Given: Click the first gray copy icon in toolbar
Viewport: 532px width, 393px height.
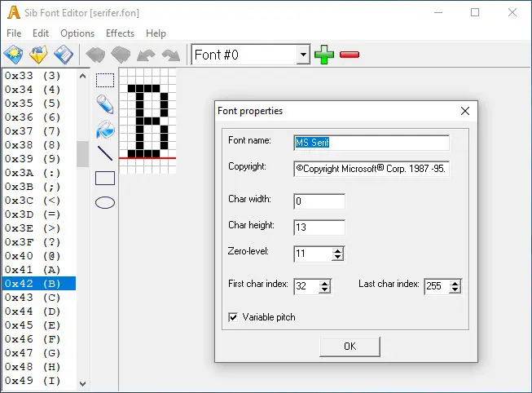Looking at the screenshot, I should (x=95, y=55).
